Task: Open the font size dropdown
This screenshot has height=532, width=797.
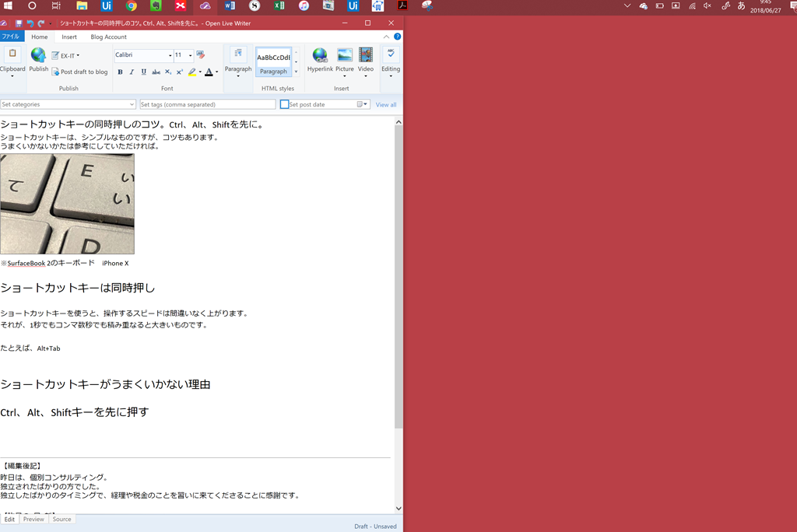Action: pos(189,56)
